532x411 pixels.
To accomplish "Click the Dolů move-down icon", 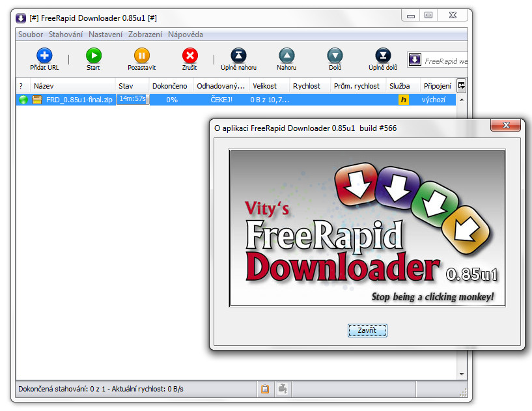I will point(334,54).
